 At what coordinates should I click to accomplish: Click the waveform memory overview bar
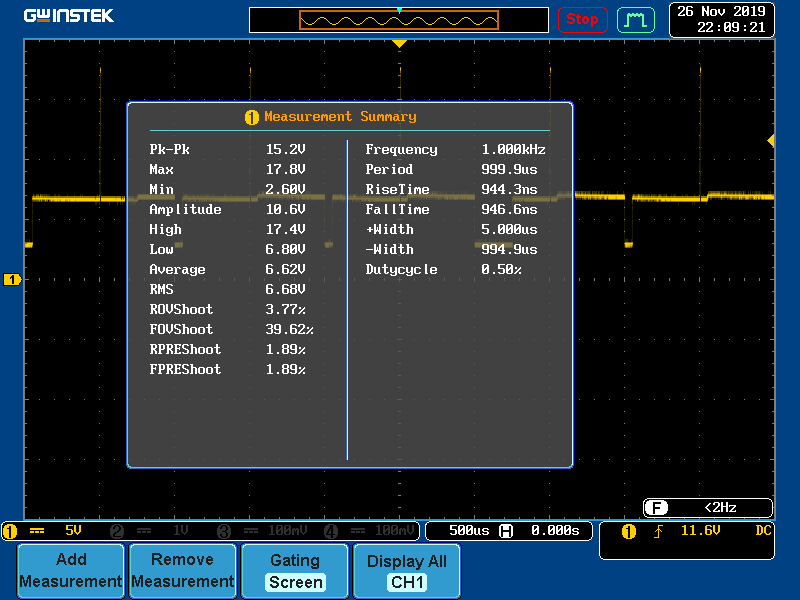398,20
